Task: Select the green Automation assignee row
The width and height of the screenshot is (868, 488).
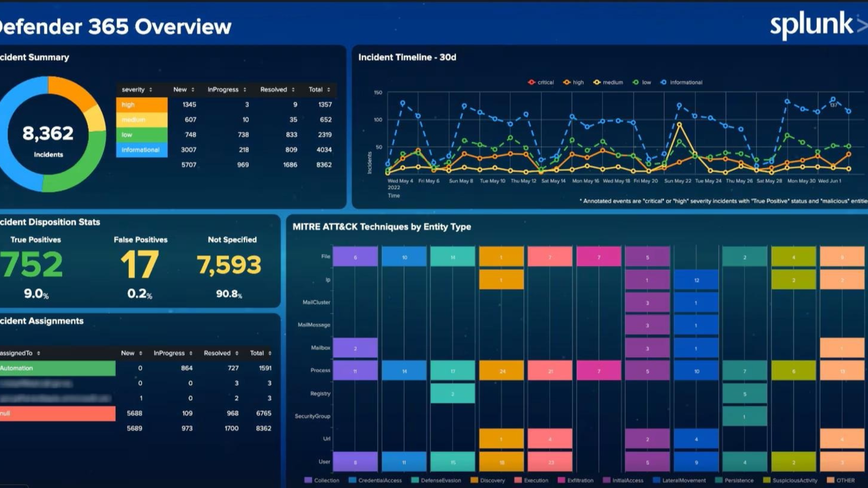Action: [x=57, y=368]
